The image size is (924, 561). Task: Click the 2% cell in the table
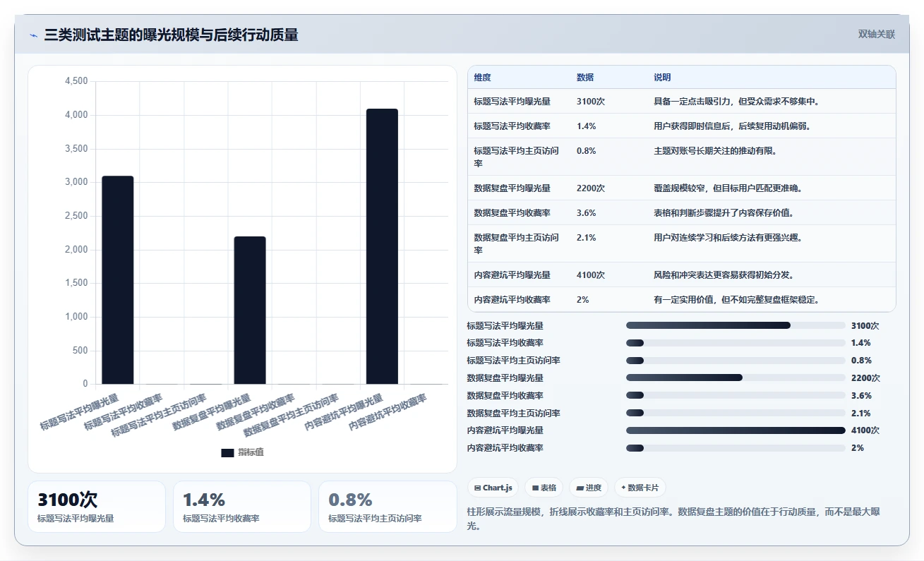[x=582, y=300]
